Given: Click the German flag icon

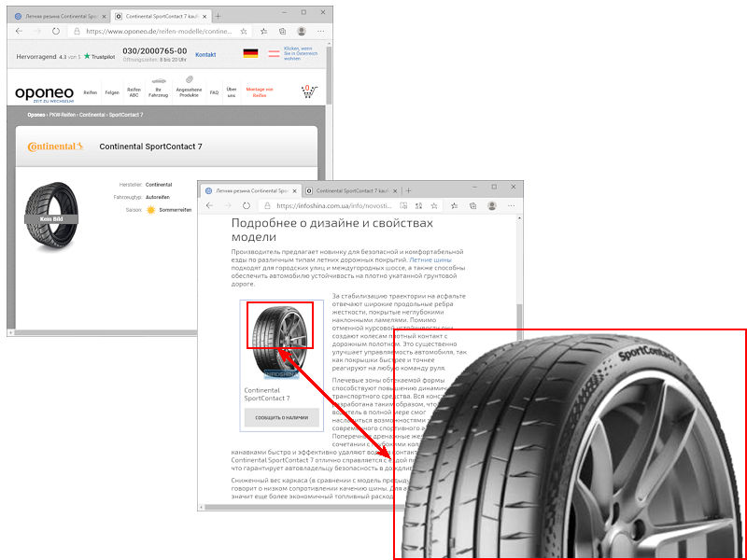Looking at the screenshot, I should click(250, 53).
